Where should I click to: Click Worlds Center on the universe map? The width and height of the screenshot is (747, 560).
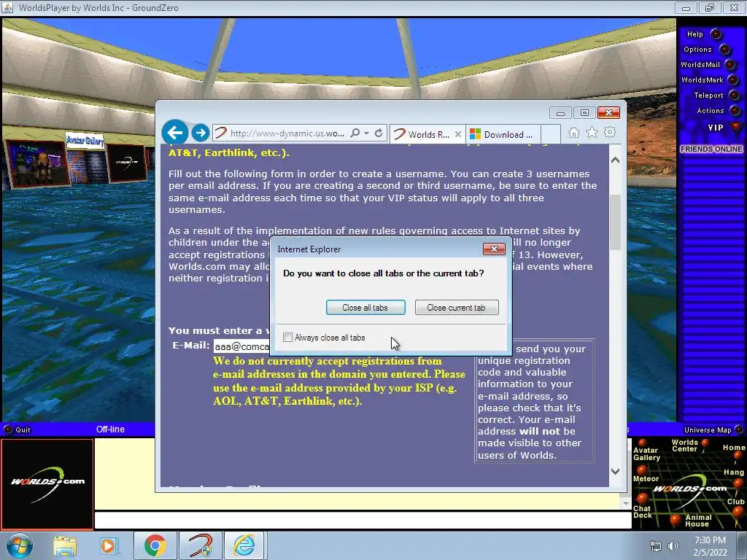(x=689, y=446)
